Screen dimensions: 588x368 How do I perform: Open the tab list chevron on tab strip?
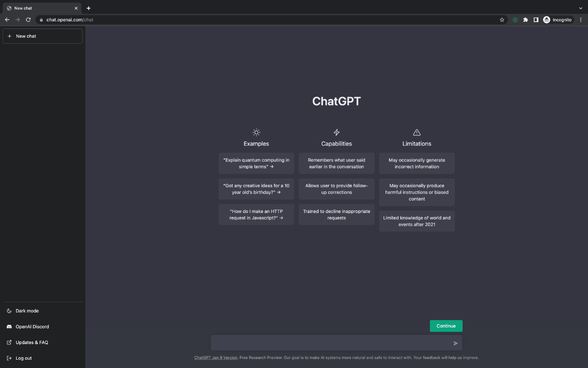(580, 8)
